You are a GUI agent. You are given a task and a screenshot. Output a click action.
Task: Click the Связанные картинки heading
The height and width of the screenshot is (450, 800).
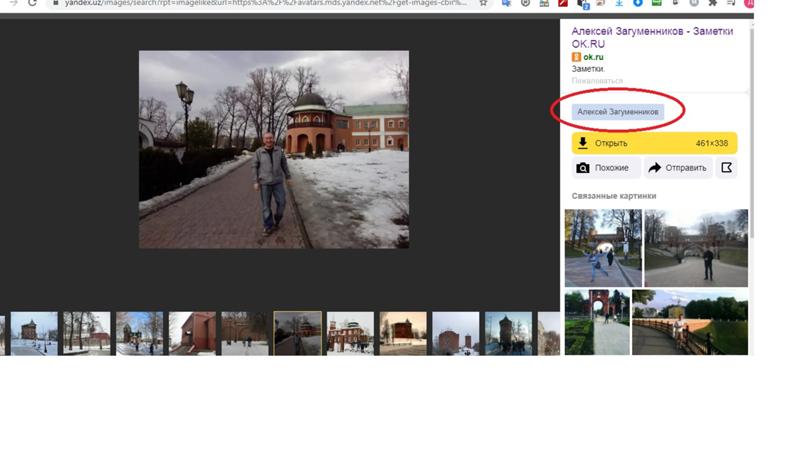click(x=614, y=196)
